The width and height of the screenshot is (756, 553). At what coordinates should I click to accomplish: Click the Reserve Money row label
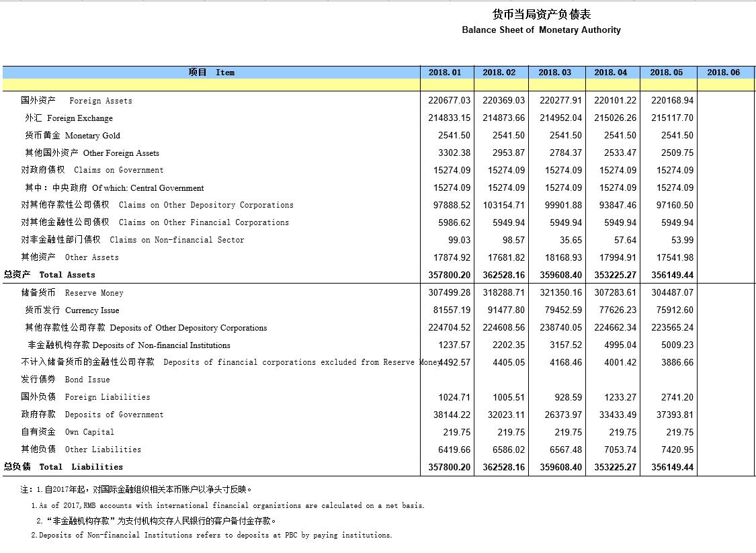tap(72, 293)
